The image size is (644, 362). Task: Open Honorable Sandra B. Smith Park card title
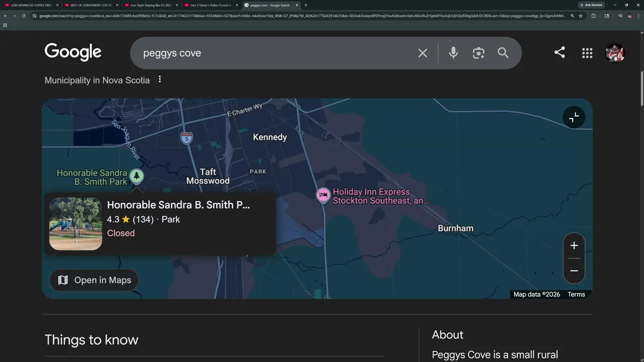click(x=179, y=205)
